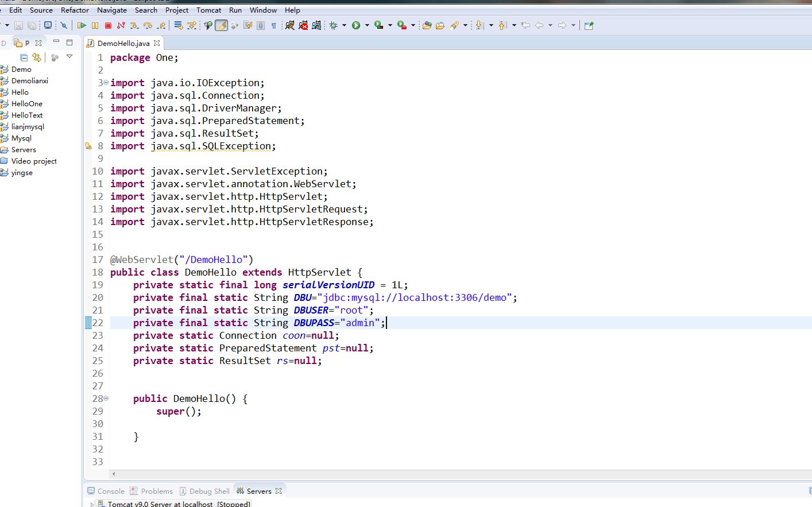Click the Suspend debug icon
The height and width of the screenshot is (507, 812).
[95, 25]
